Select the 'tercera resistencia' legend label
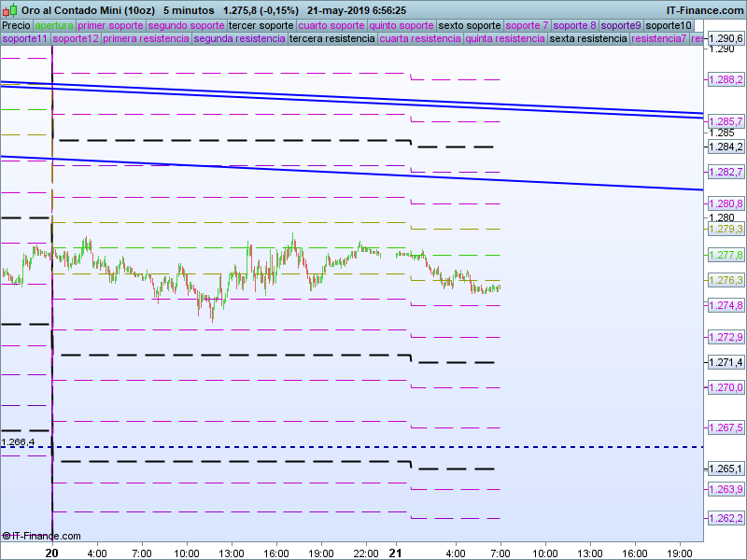The image size is (747, 560). click(332, 39)
